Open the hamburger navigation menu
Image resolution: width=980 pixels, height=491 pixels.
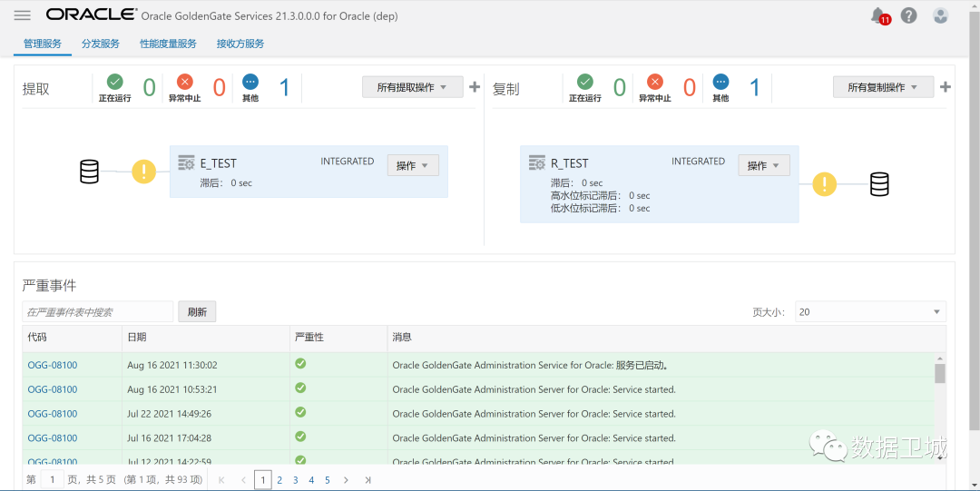23,15
